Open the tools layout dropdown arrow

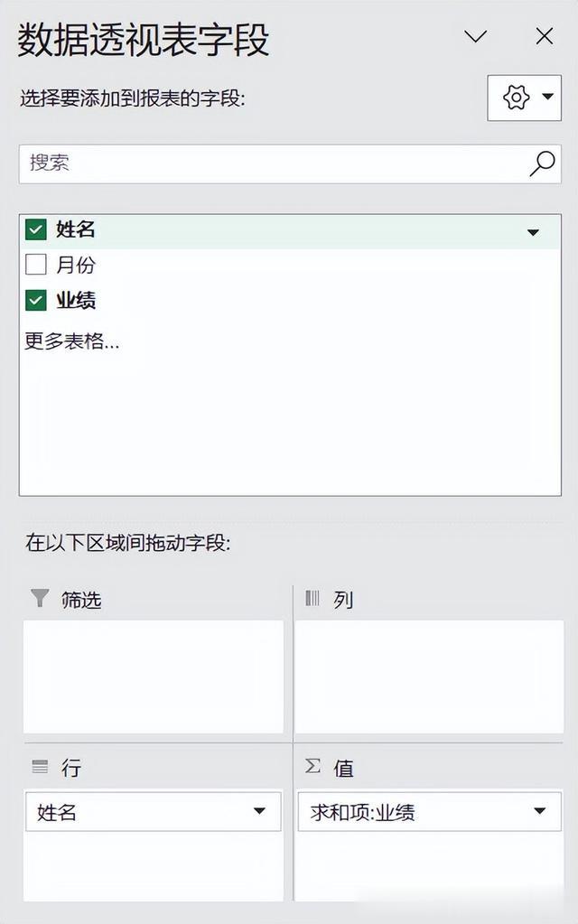[x=548, y=97]
